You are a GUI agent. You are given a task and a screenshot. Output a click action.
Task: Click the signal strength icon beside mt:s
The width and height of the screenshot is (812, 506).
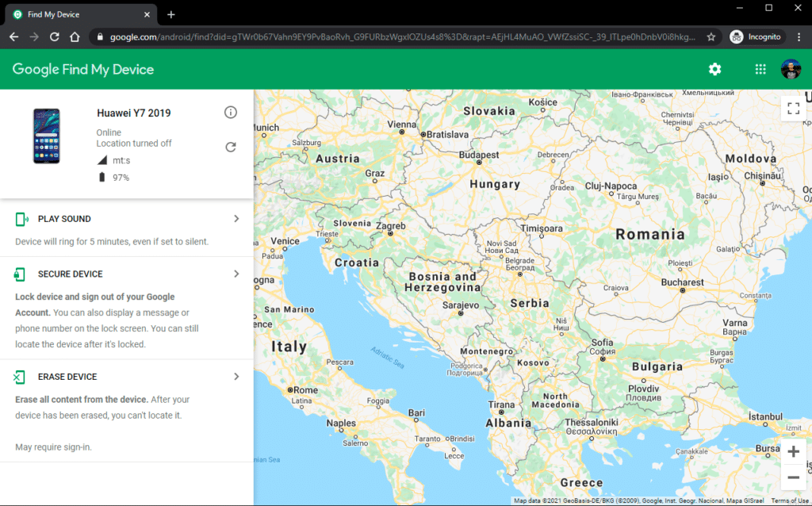[102, 160]
